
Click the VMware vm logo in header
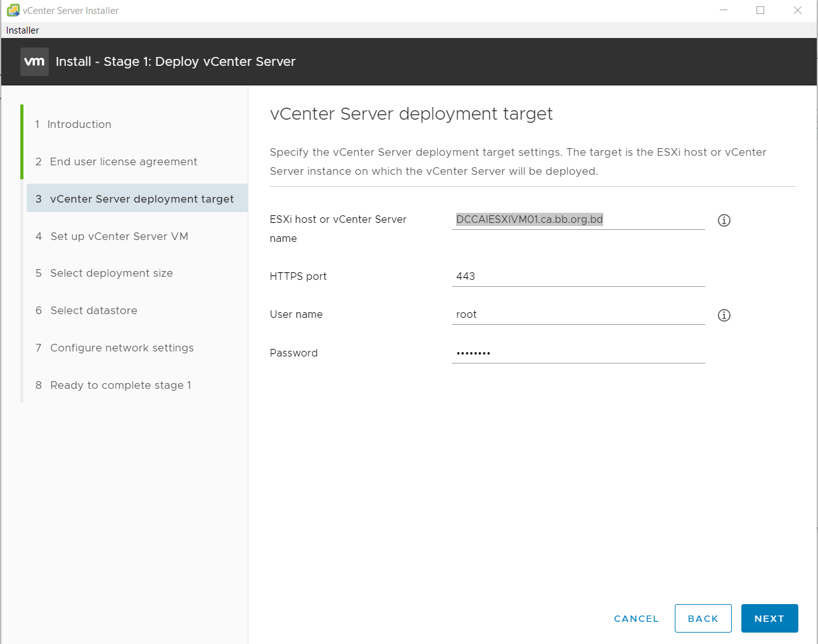pos(34,61)
